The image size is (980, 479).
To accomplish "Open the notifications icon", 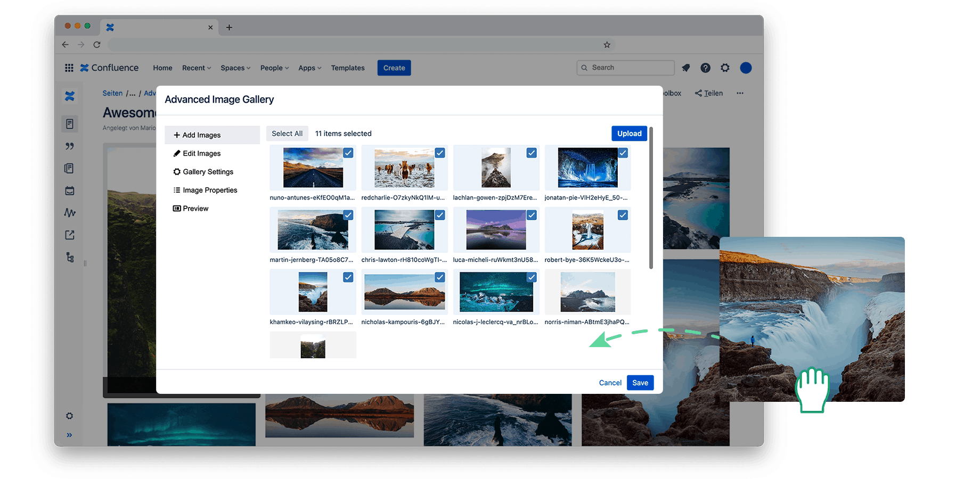I will (686, 68).
